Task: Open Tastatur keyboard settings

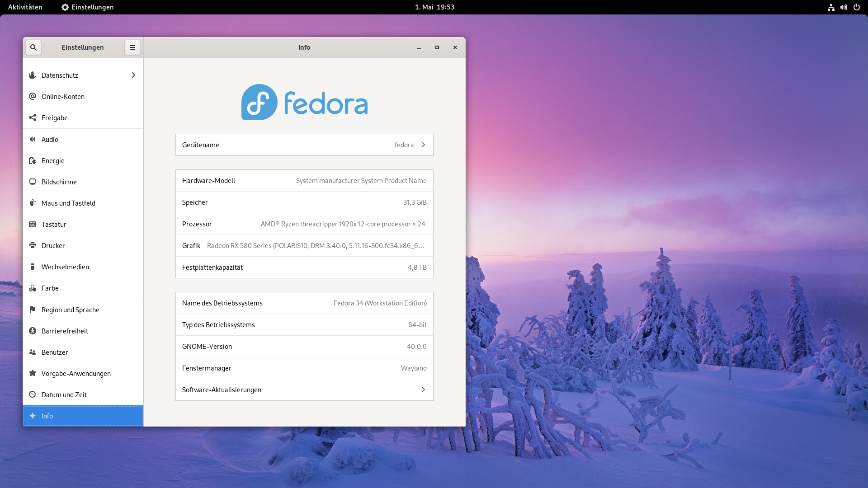Action: pos(54,225)
